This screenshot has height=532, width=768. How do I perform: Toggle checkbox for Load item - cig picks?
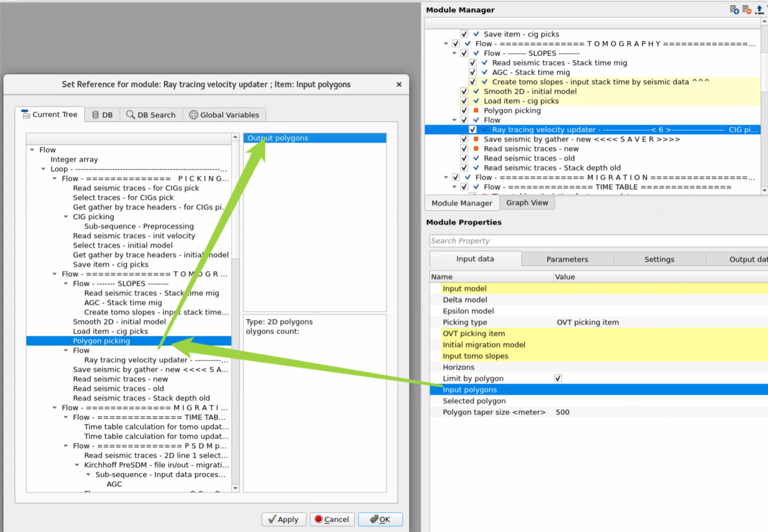pos(464,101)
